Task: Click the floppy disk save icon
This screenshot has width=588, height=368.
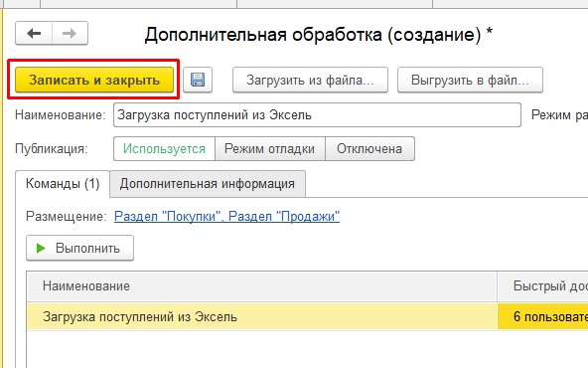Action: [x=198, y=80]
